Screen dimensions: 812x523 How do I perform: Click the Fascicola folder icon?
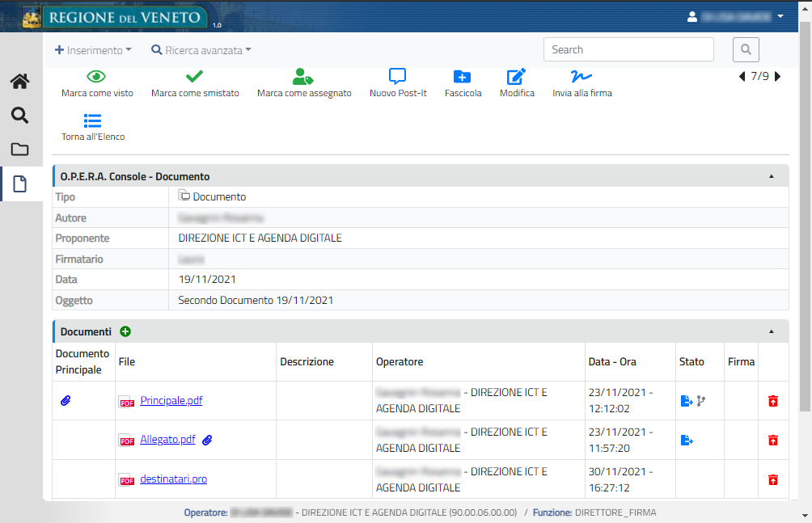tap(463, 77)
